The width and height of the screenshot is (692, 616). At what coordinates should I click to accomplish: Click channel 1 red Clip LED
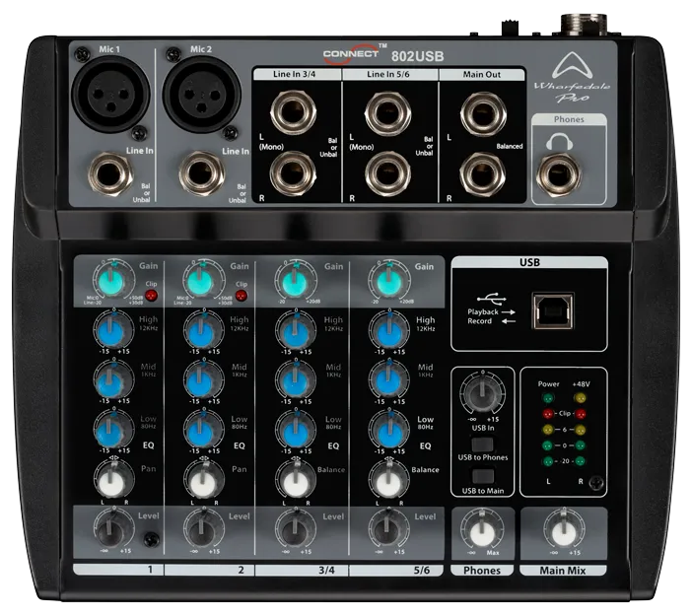pyautogui.click(x=153, y=295)
